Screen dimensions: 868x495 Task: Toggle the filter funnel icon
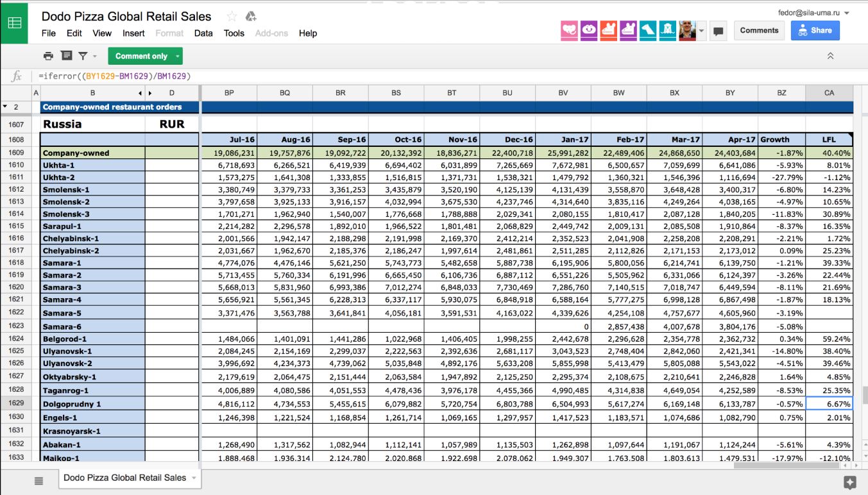(x=82, y=56)
